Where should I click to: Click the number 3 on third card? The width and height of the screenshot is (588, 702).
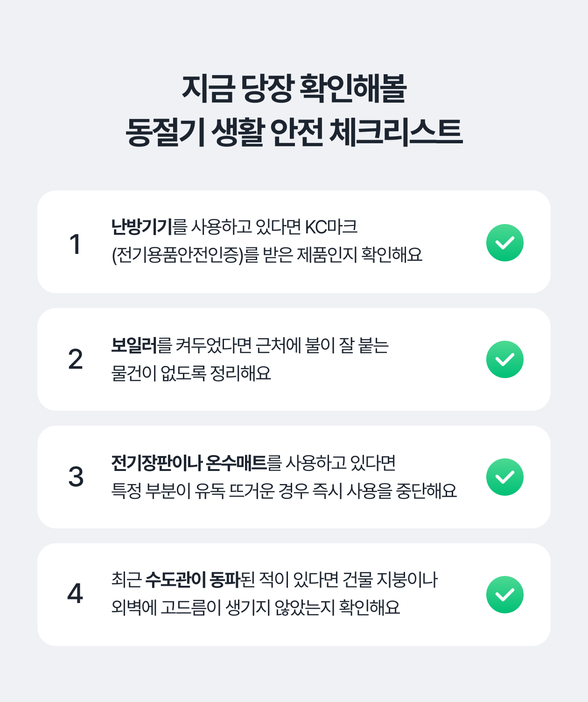pyautogui.click(x=76, y=477)
